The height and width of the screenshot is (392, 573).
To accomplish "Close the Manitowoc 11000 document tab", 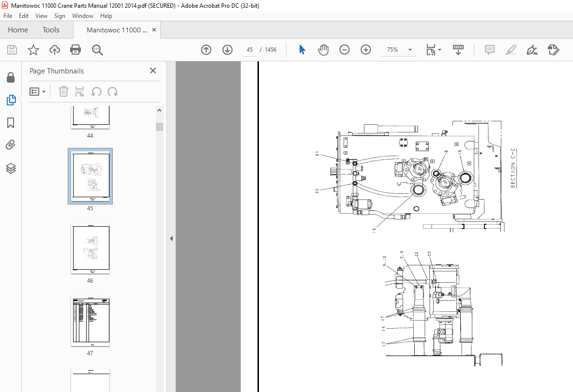I will coord(154,30).
